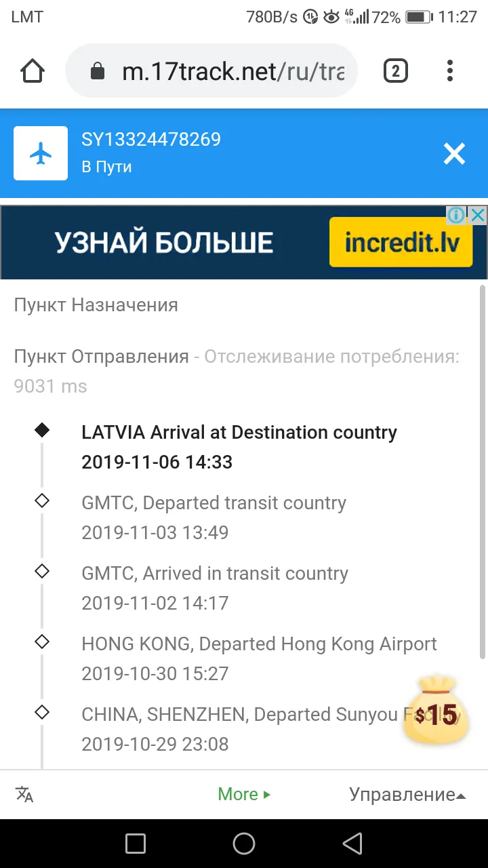Close the SY13324478269 tracking panel

point(454,154)
